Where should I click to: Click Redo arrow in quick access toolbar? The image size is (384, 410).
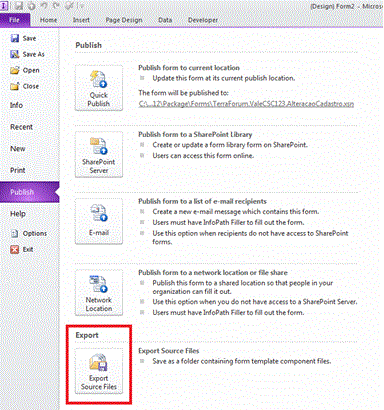[x=55, y=6]
